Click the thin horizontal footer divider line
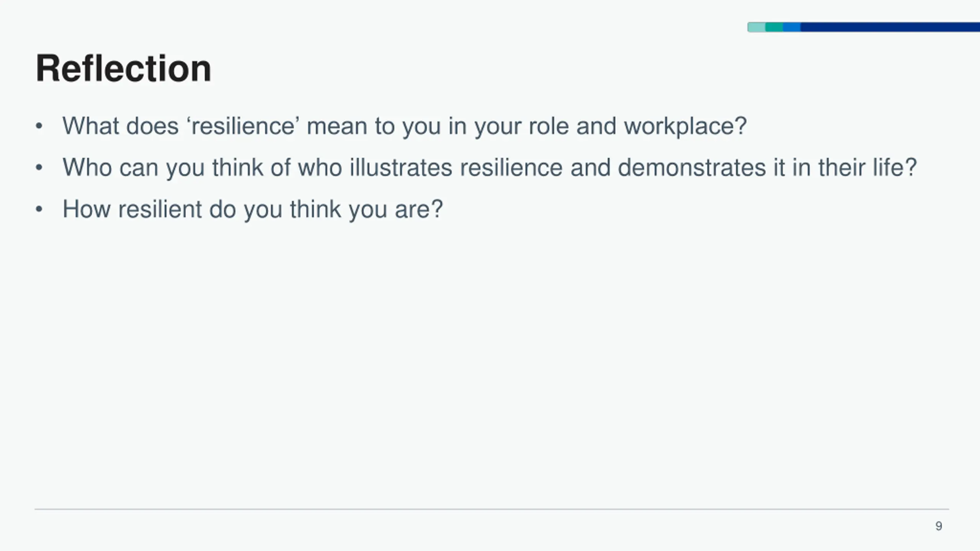The width and height of the screenshot is (980, 551). (492, 509)
